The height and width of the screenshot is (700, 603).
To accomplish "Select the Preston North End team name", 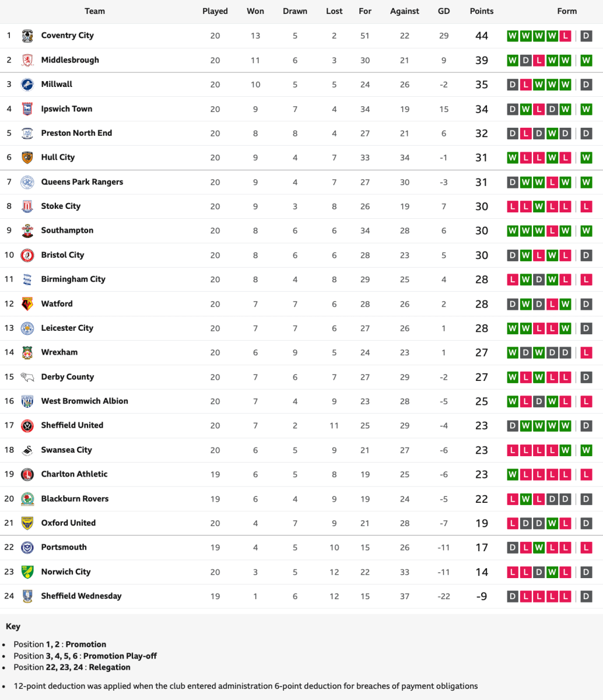I will click(76, 133).
